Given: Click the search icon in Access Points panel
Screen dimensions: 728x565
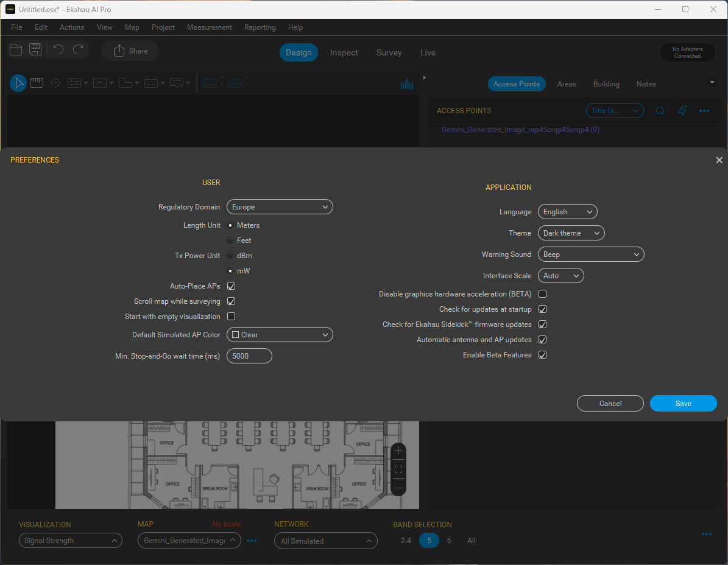Looking at the screenshot, I should click(660, 111).
